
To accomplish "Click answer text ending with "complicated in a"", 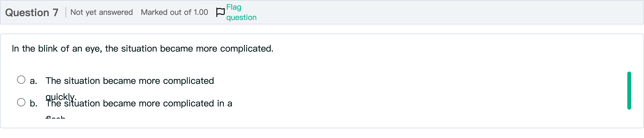I will 139,103.
